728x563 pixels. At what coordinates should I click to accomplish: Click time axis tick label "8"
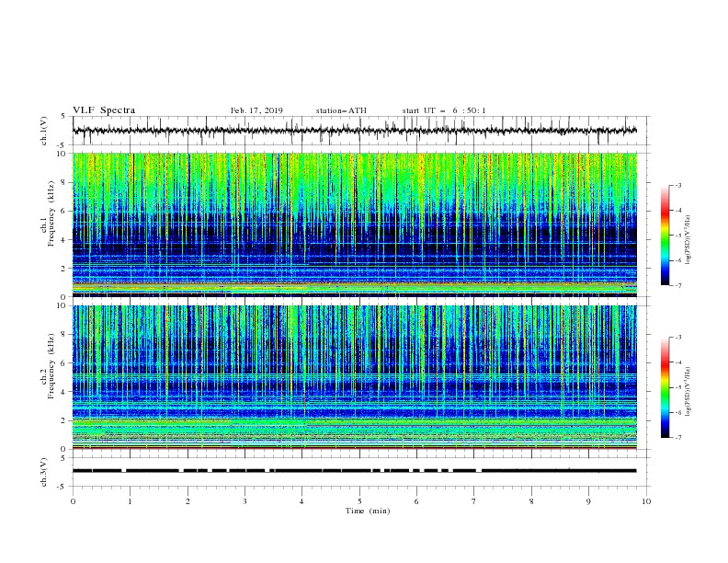pyautogui.click(x=531, y=501)
